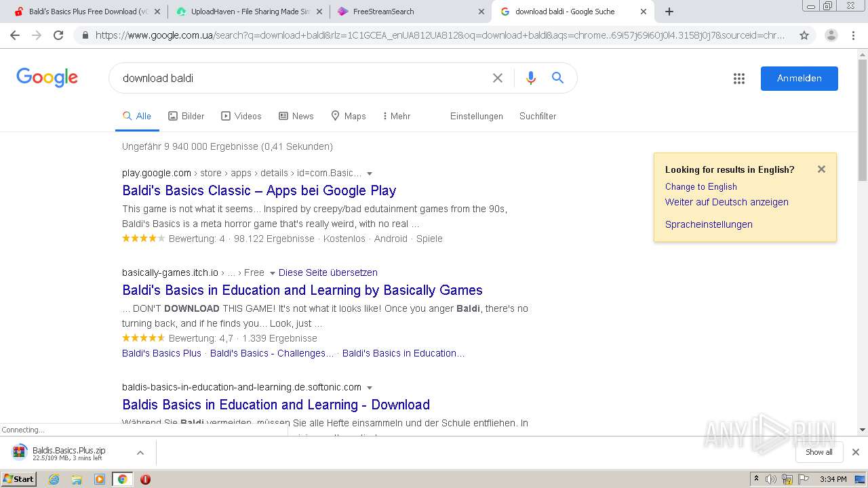The width and height of the screenshot is (868, 488).
Task: Open Spracheinstellungen link
Action: [x=709, y=224]
